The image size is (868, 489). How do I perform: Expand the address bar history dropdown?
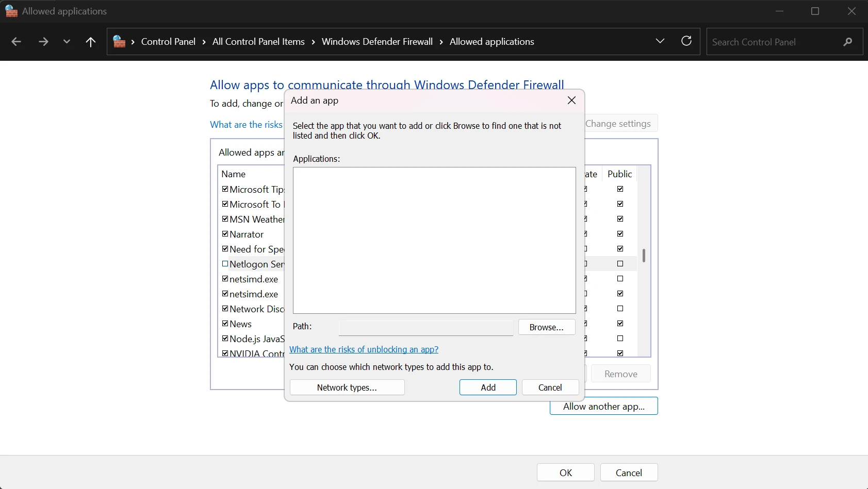(660, 41)
